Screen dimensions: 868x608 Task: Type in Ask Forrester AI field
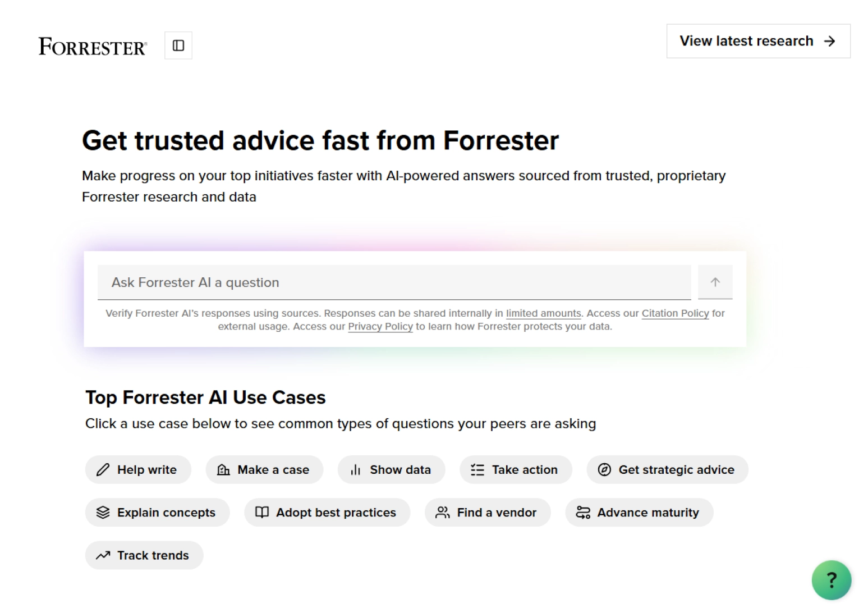click(394, 282)
